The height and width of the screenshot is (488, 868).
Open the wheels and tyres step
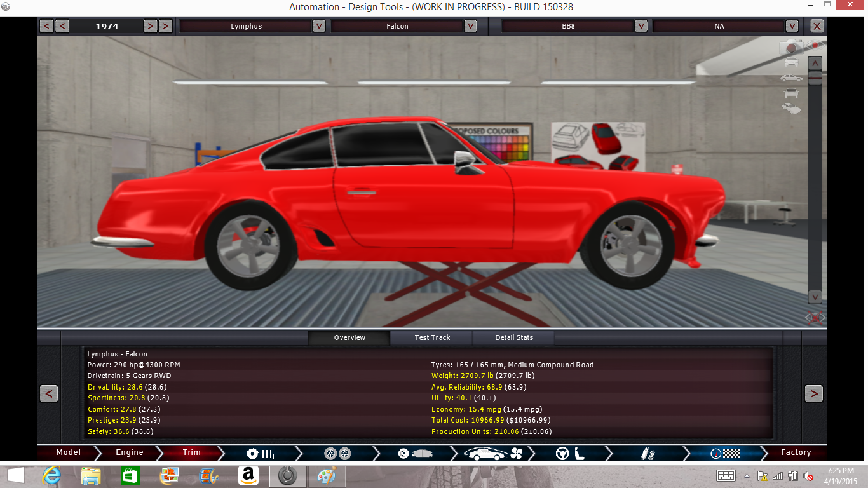pyautogui.click(x=337, y=453)
